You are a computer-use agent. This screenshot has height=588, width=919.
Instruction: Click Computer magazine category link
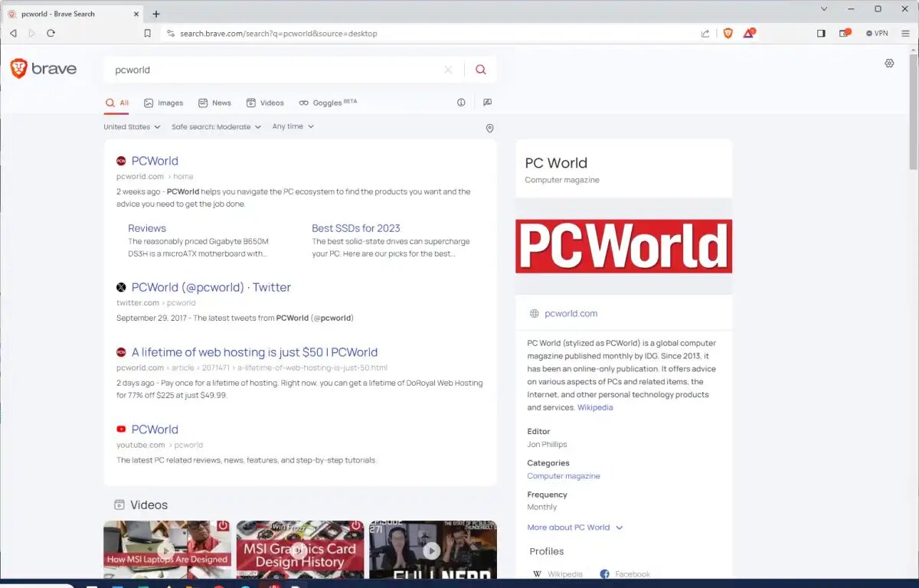click(564, 476)
